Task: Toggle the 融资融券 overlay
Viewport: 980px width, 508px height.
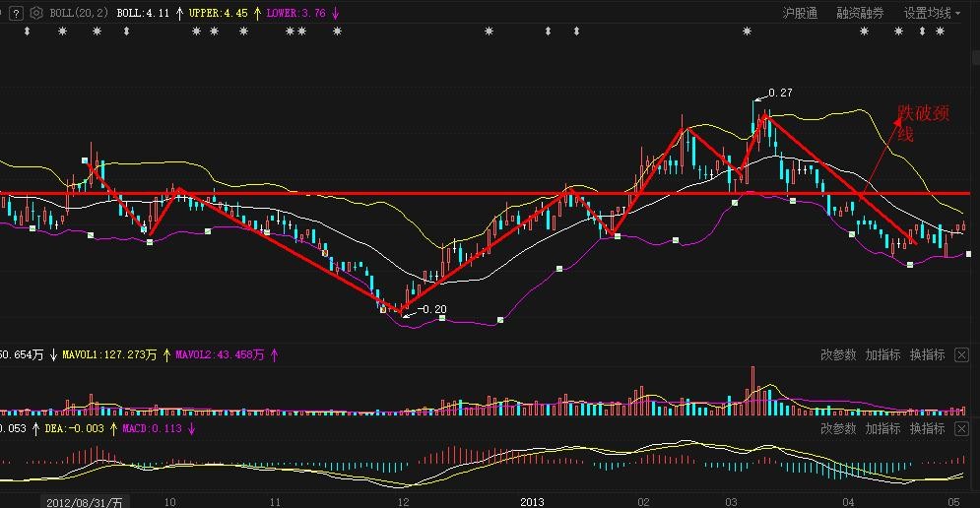Action: [860, 13]
